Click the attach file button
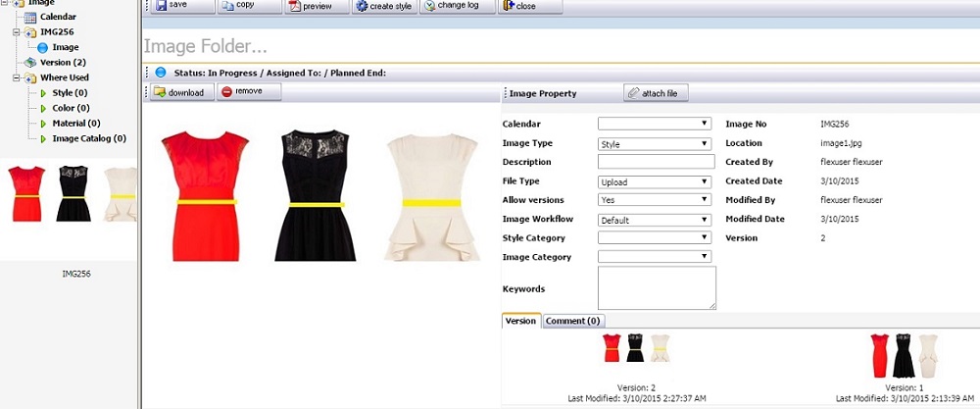Image resolution: width=980 pixels, height=409 pixels. [656, 93]
